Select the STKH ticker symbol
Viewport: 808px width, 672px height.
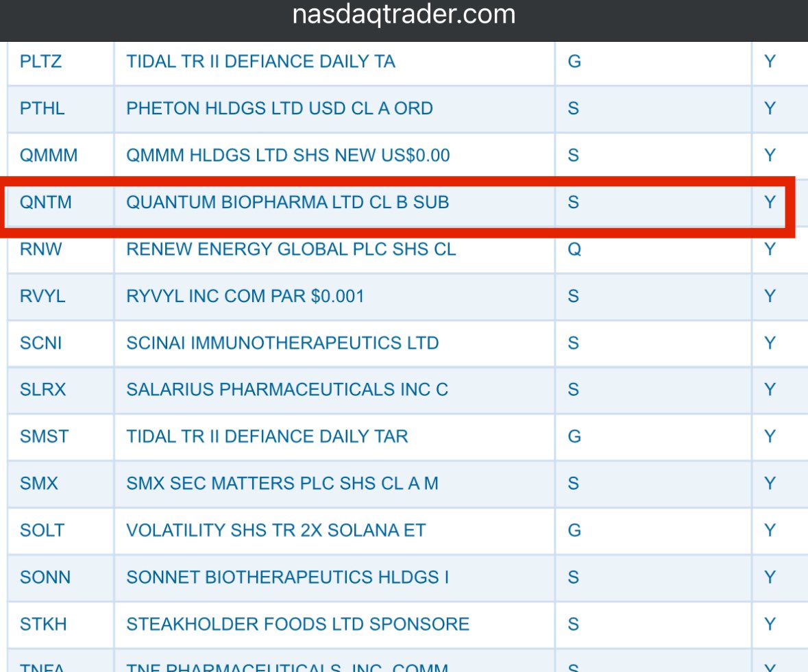[x=43, y=624]
